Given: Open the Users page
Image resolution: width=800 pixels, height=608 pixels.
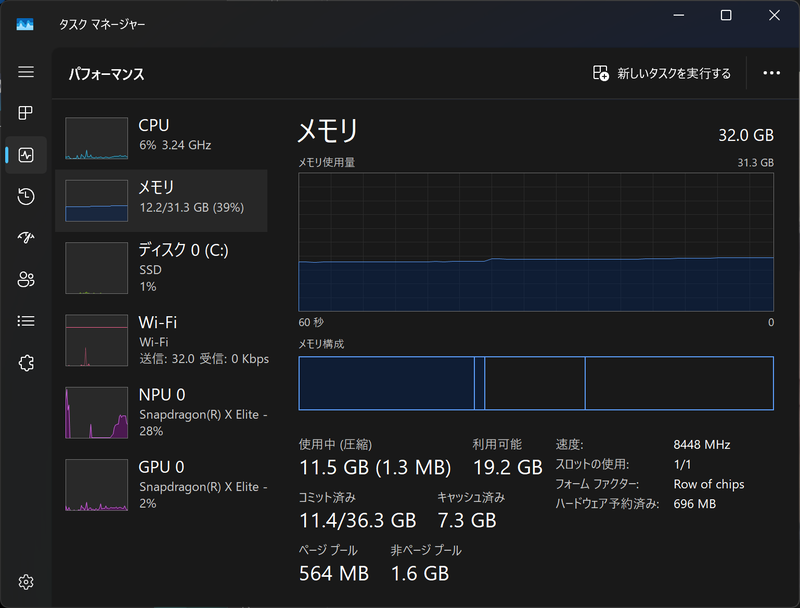Looking at the screenshot, I should click(26, 278).
